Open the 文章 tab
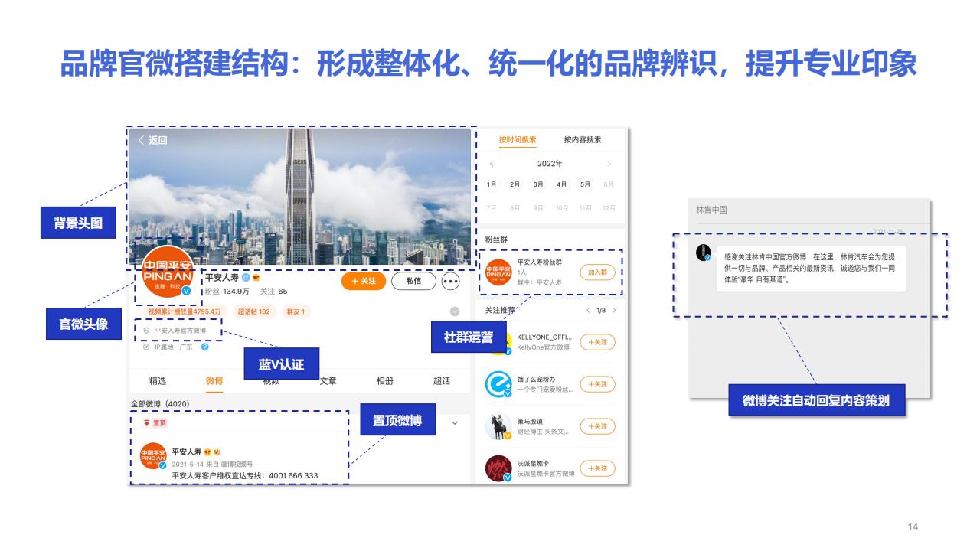 [x=328, y=380]
